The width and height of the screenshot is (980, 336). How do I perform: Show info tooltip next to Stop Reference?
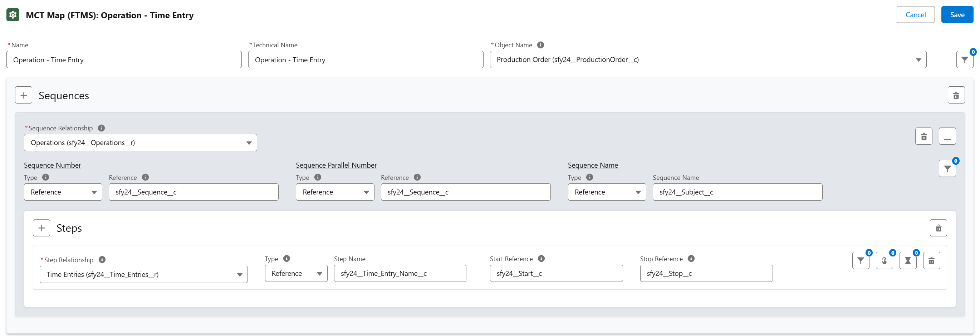[691, 259]
